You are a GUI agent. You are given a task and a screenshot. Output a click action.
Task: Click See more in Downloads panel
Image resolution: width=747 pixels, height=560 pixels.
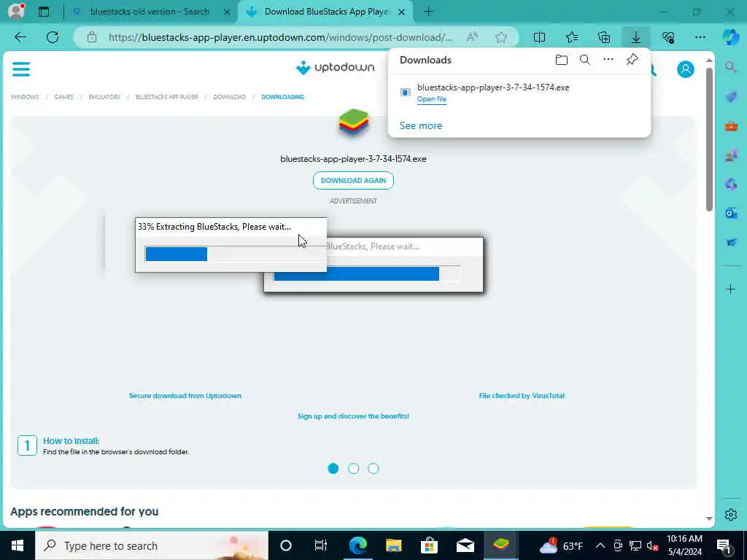(x=421, y=125)
